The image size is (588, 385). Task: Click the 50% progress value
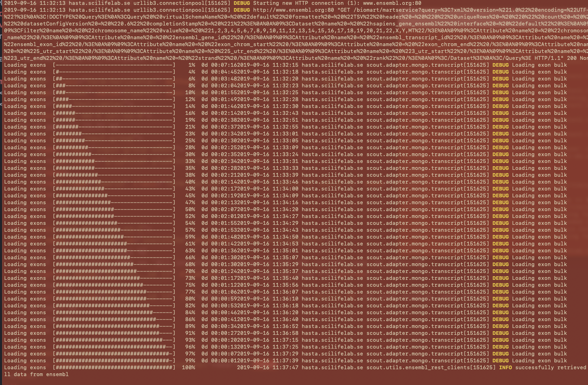[190, 209]
